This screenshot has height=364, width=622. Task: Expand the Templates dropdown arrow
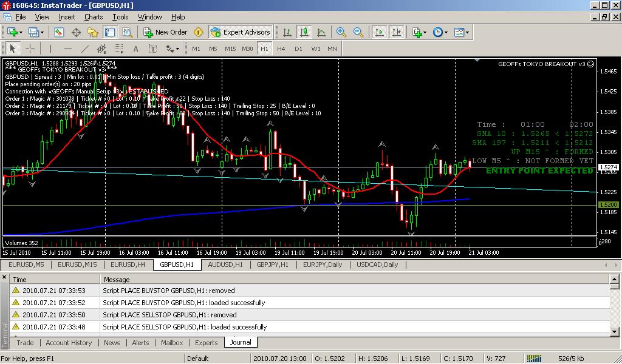click(467, 33)
